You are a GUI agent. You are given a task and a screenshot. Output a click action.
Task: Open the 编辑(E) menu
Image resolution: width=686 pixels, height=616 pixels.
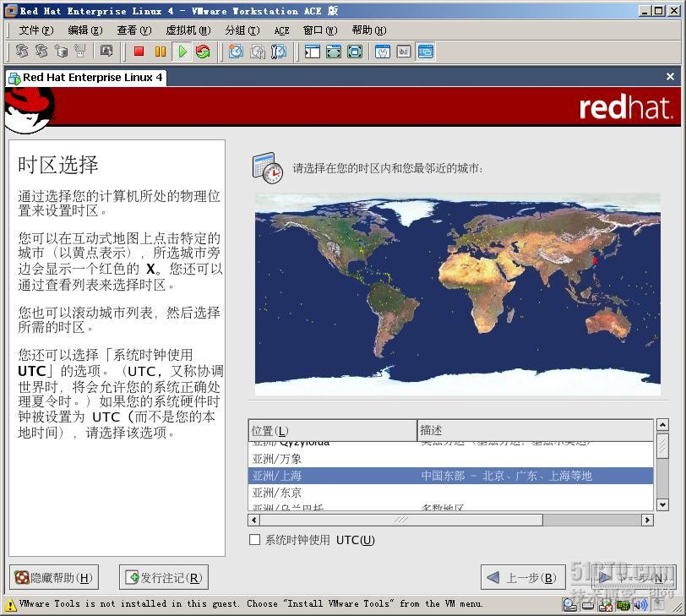(x=85, y=30)
